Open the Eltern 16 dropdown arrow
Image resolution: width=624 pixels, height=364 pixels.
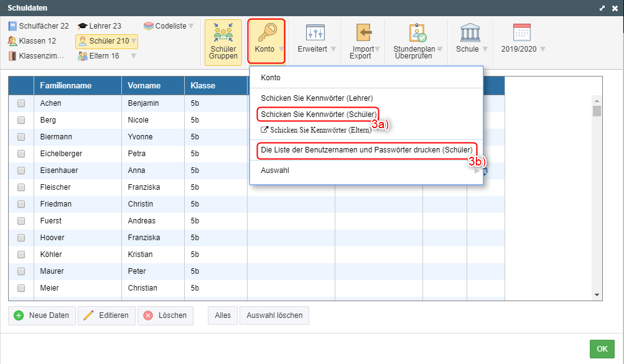pyautogui.click(x=133, y=56)
